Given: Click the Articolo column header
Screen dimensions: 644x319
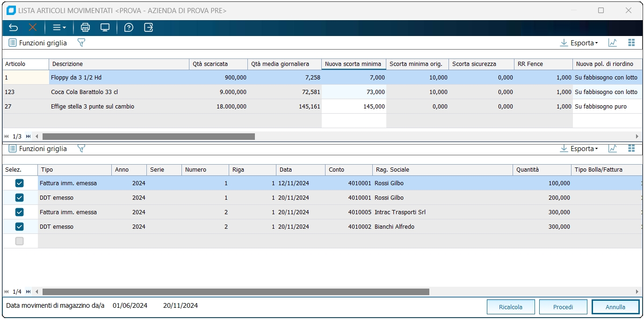Looking at the screenshot, I should [26, 64].
